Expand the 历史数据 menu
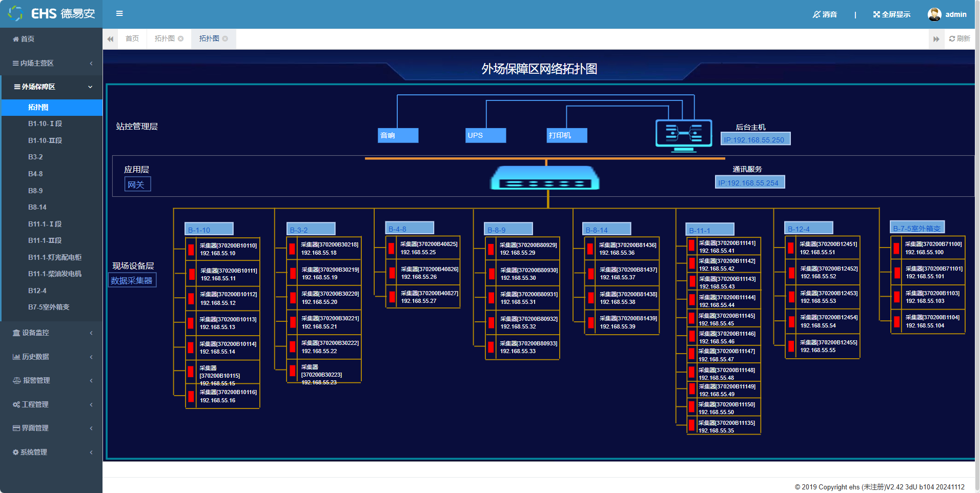Viewport: 980px width, 493px height. coord(51,357)
